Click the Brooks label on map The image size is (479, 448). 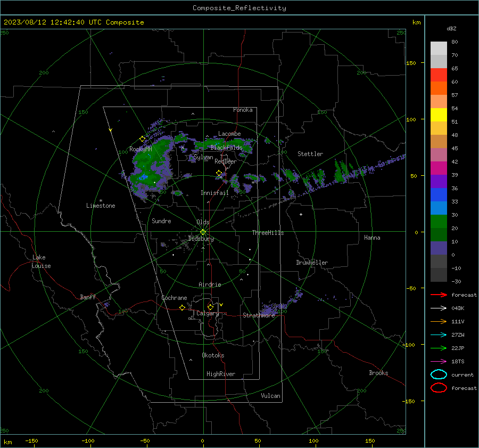[378, 373]
